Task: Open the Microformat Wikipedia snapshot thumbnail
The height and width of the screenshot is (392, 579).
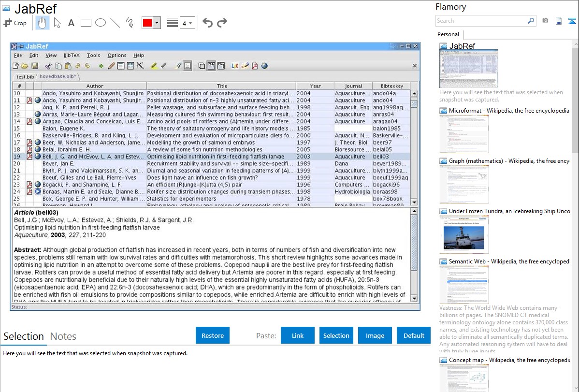Action: pos(464,134)
